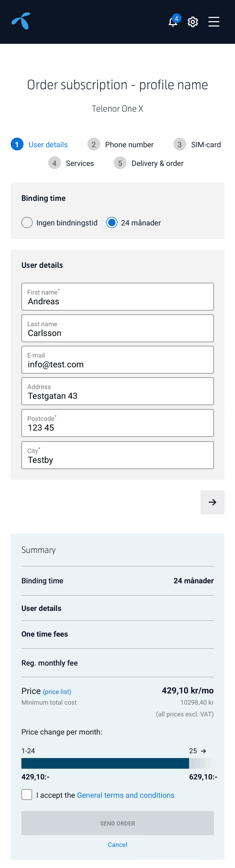Click the arrow beside month 25
235x868 pixels.
(x=203, y=751)
